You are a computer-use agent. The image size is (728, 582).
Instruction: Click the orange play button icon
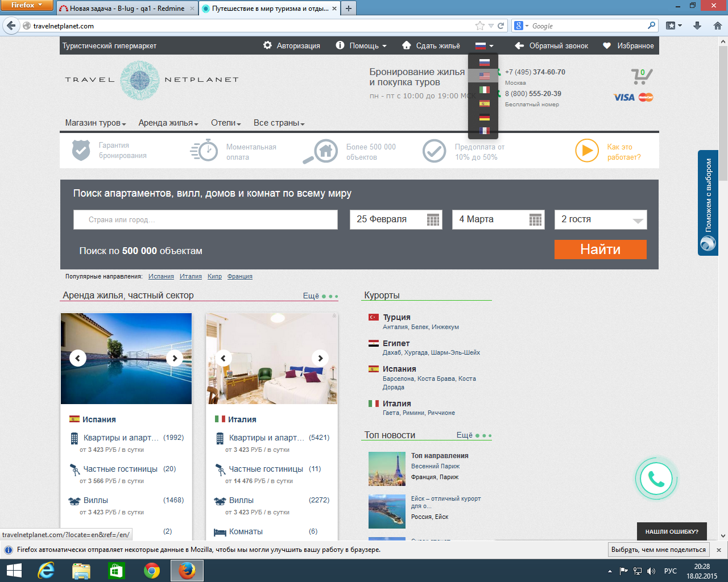[x=586, y=151]
